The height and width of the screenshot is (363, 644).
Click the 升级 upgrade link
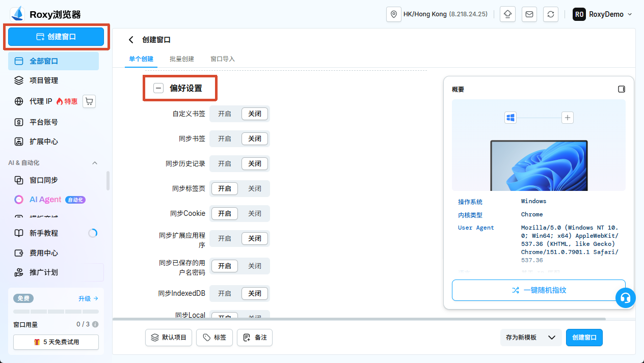pos(88,299)
